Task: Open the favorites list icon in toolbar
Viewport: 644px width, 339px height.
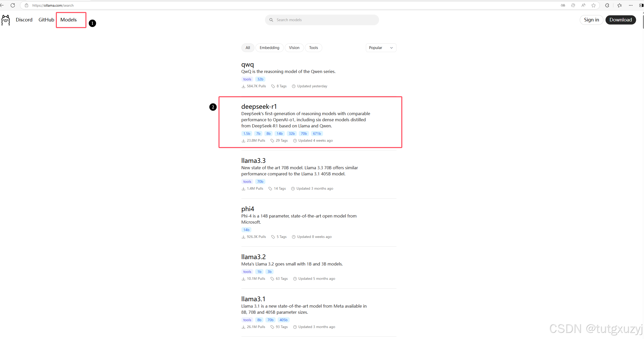Action: click(x=620, y=5)
